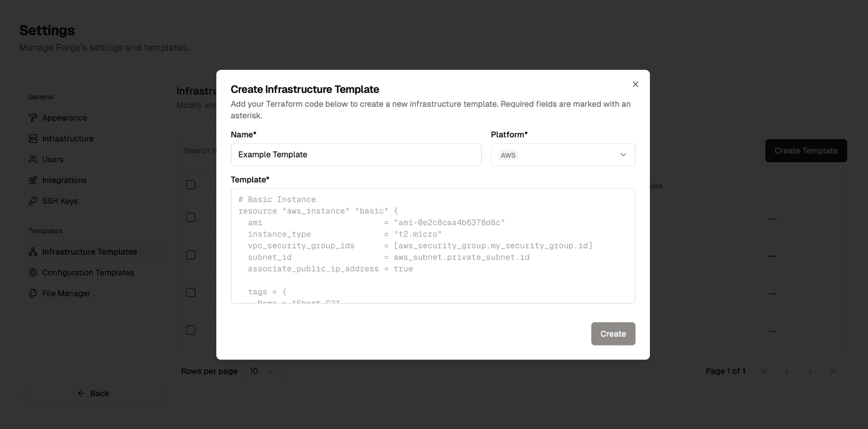
Task: Toggle the first table row checkbox
Action: 191,218
